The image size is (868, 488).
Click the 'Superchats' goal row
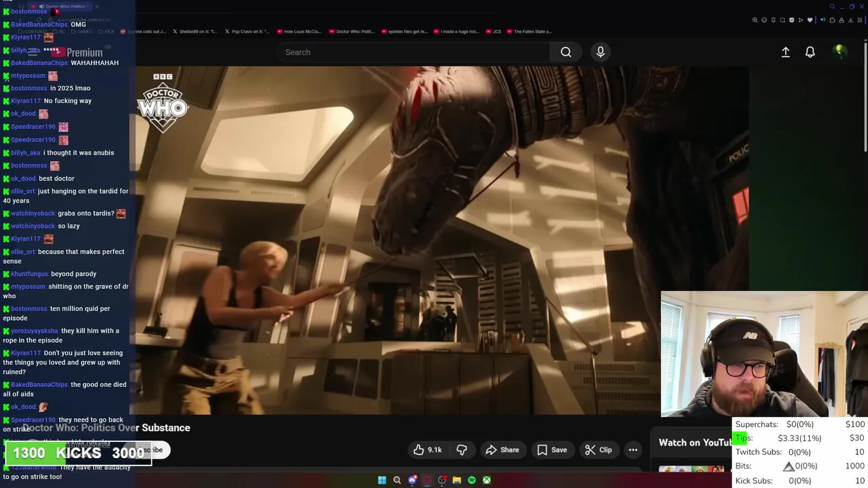(x=800, y=424)
